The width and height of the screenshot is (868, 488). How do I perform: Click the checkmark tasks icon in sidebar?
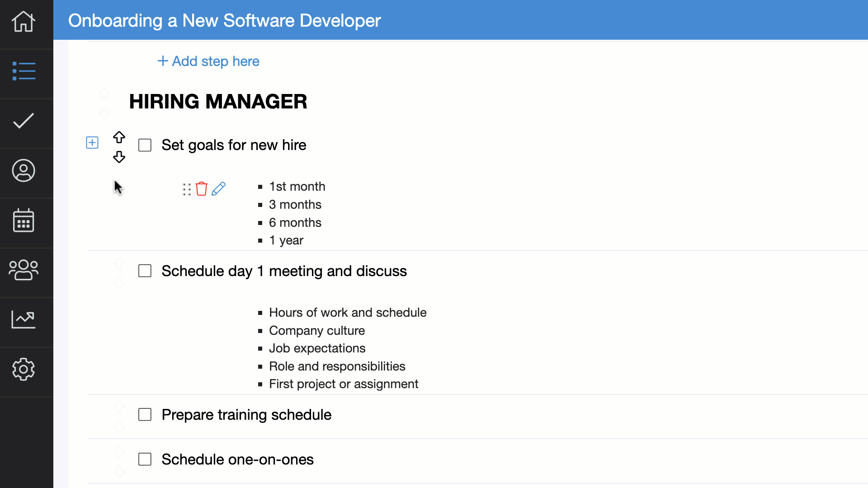24,121
